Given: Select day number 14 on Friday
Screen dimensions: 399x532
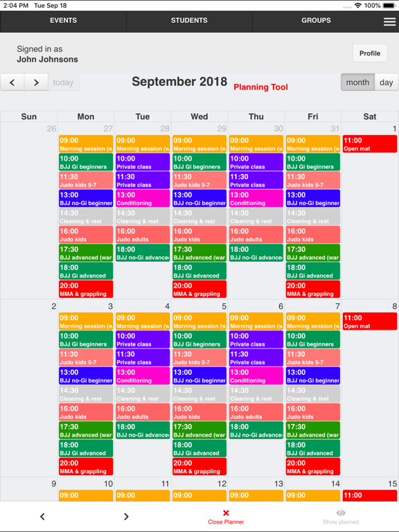Looking at the screenshot, I should pyautogui.click(x=335, y=484).
